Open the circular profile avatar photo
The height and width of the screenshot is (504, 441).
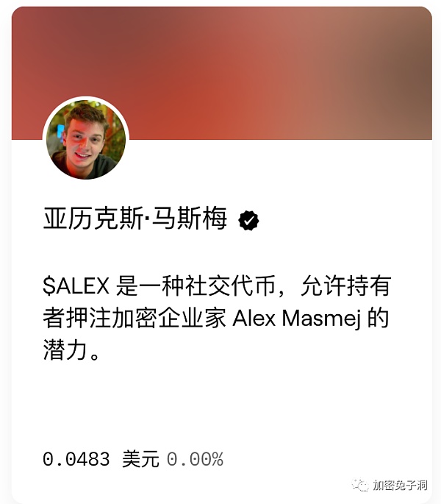click(86, 140)
